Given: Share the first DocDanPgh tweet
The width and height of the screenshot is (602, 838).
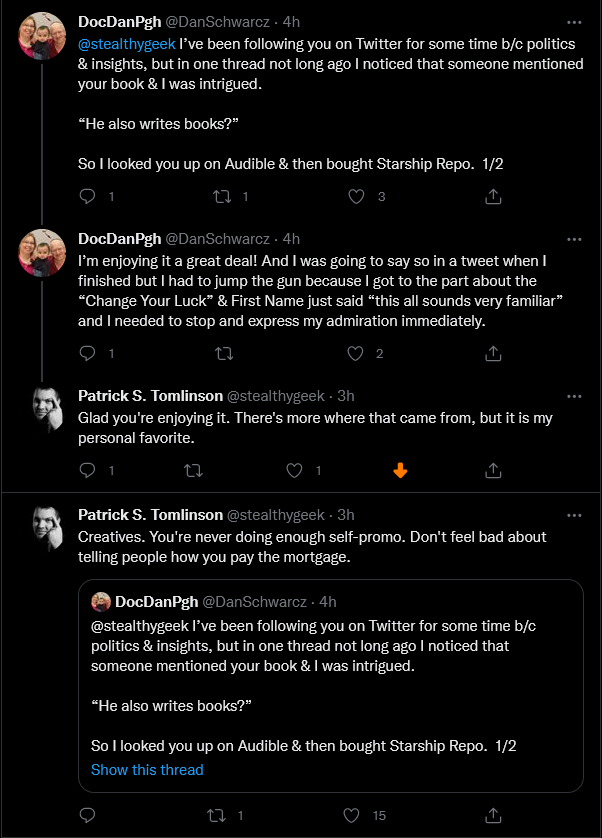Looking at the screenshot, I should click(x=493, y=197).
